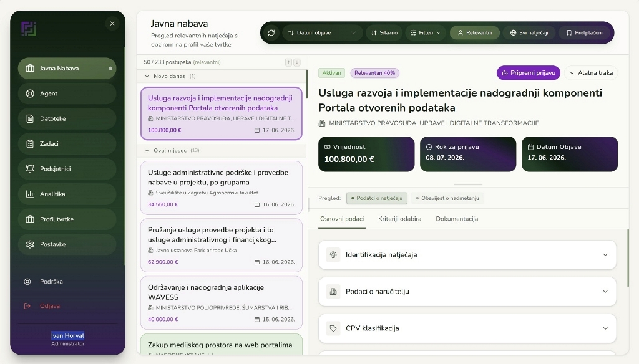Viewport: 639px width, 364px height.
Task: Click the 34.560,00 € amount
Action: pyautogui.click(x=163, y=204)
